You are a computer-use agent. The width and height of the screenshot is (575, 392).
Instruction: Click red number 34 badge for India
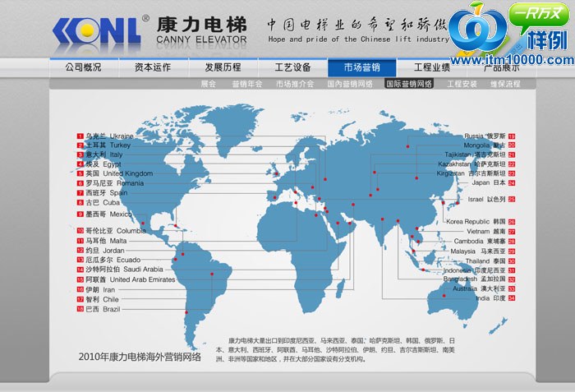coord(512,298)
